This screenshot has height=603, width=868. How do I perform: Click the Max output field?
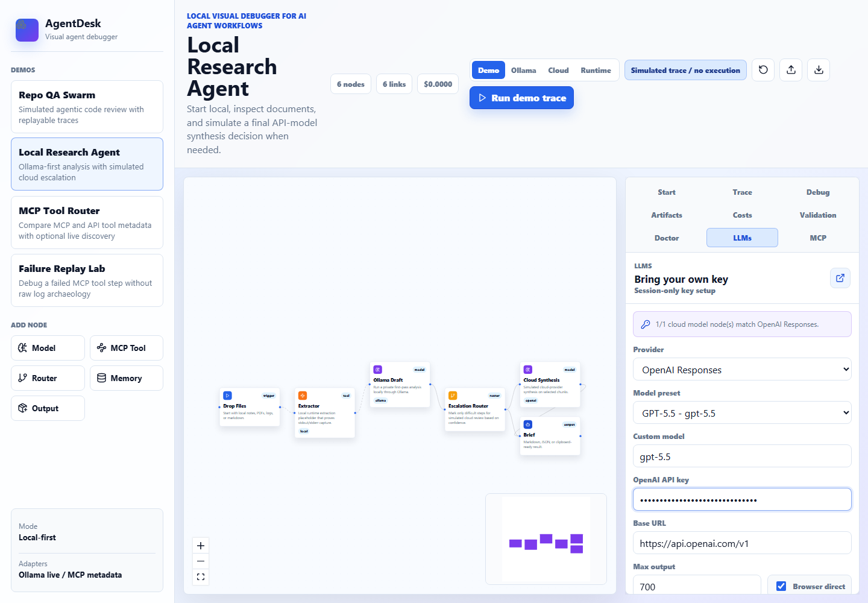697,585
